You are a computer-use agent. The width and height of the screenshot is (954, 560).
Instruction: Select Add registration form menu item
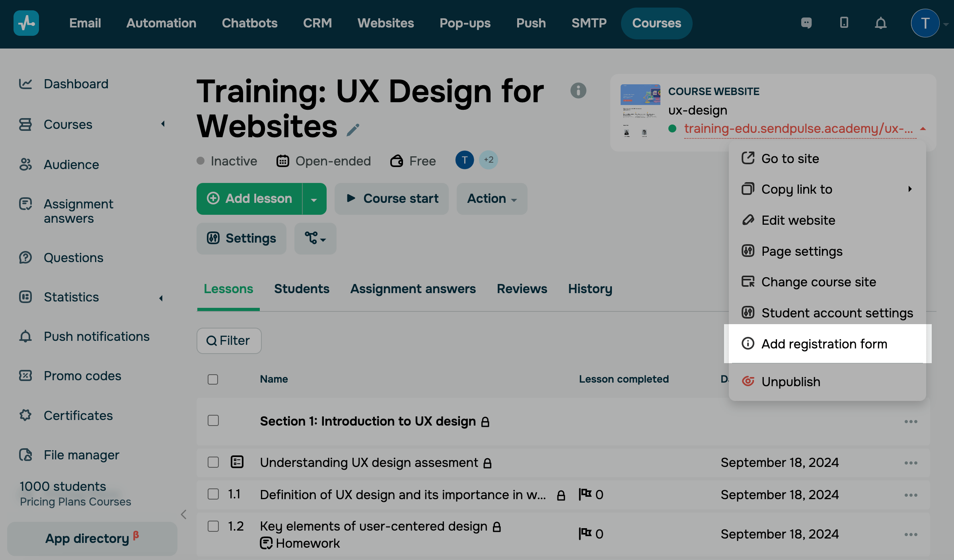(x=824, y=344)
